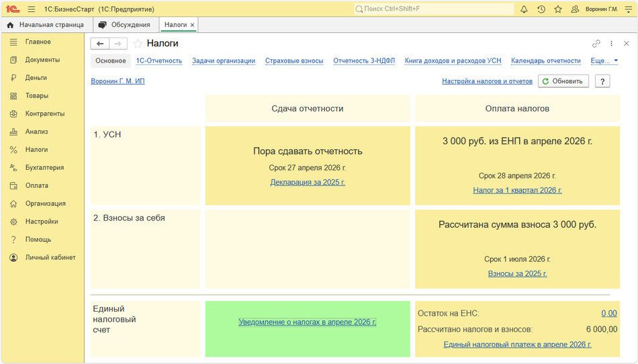Open Единый налоговый платеж в апреле 2026
The height and width of the screenshot is (364, 638).
click(517, 344)
